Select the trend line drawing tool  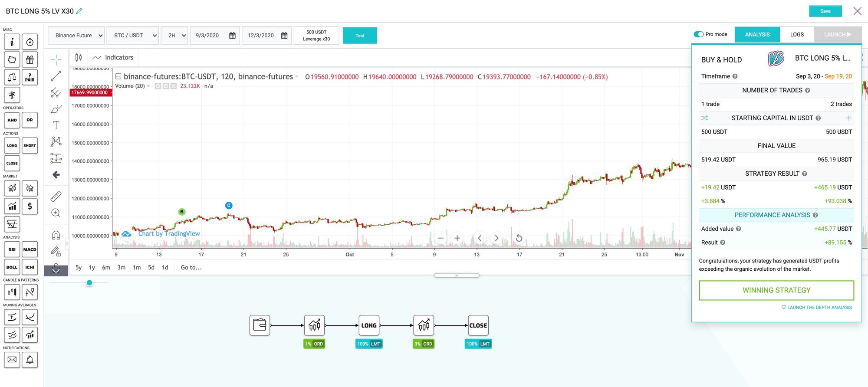tap(56, 76)
